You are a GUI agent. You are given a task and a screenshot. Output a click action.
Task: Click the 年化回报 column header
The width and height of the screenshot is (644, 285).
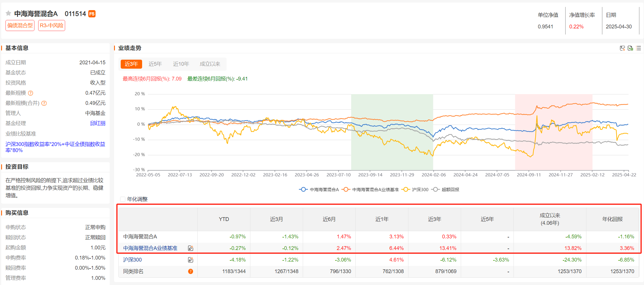[612, 219]
